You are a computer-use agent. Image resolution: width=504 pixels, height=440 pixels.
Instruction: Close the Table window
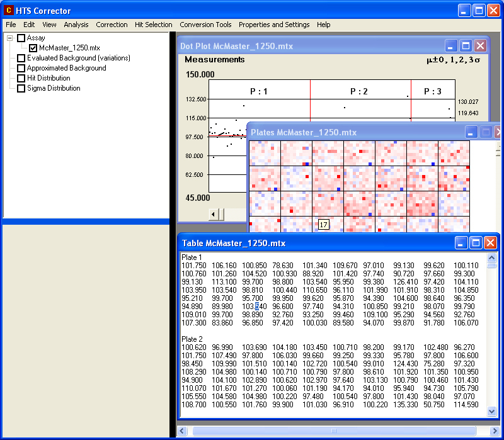pos(490,243)
